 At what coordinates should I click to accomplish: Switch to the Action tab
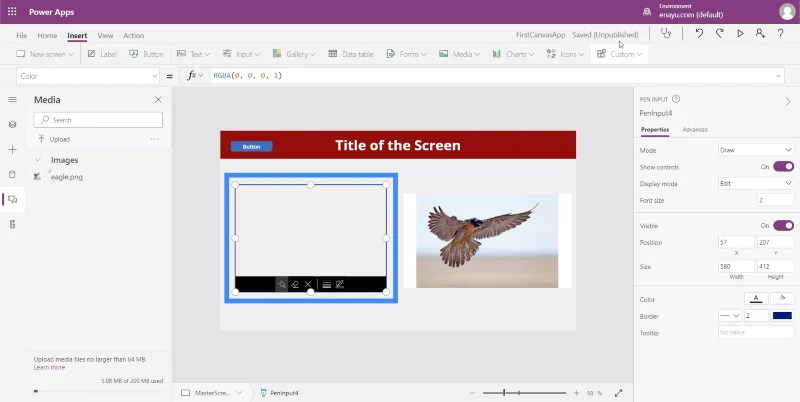point(134,35)
